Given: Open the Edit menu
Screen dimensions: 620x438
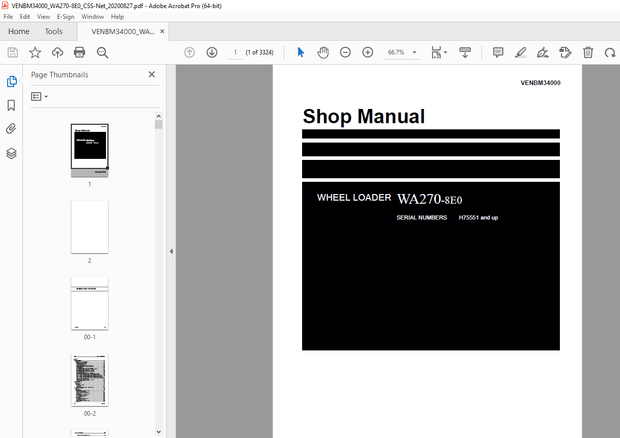Looking at the screenshot, I should pos(25,17).
